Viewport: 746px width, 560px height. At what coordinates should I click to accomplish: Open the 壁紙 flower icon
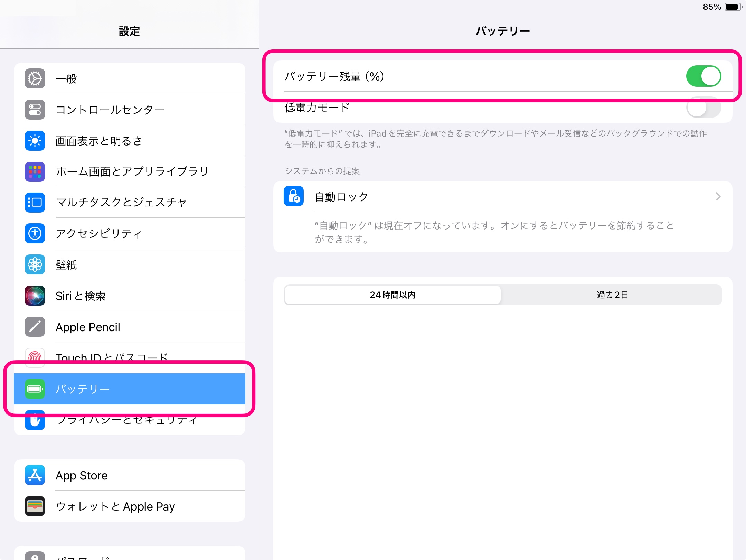tap(35, 264)
